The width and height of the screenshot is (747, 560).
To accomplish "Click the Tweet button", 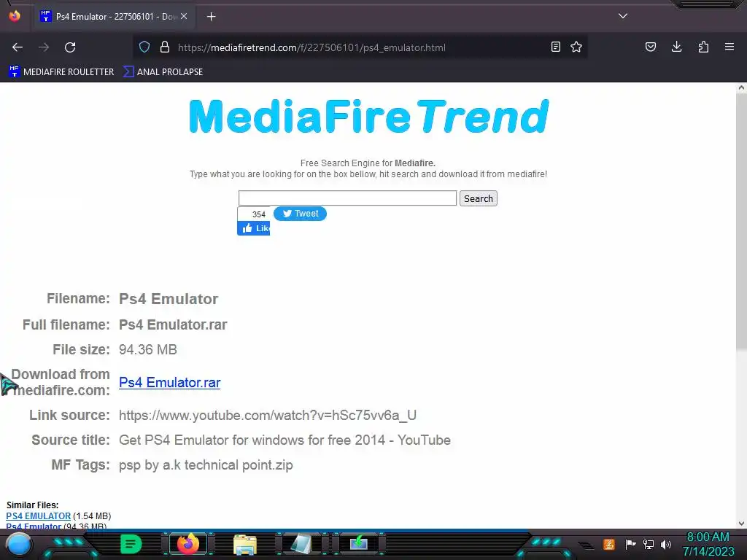I will pos(300,214).
